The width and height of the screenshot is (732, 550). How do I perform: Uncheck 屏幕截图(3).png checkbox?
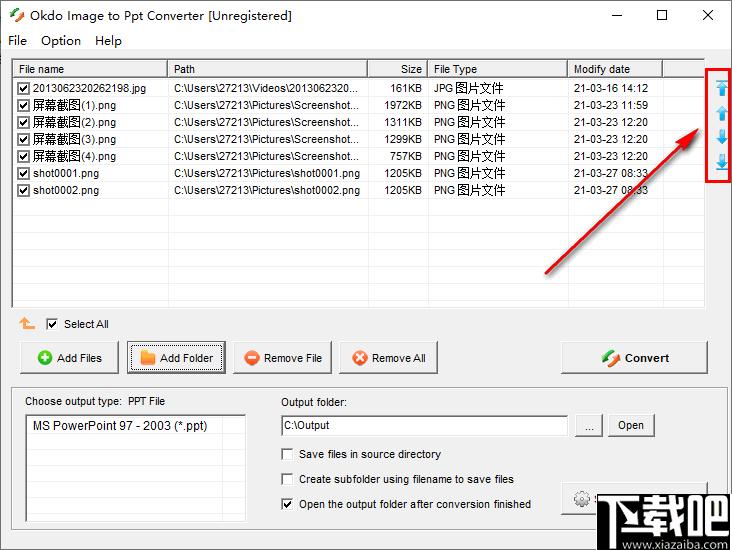23,139
